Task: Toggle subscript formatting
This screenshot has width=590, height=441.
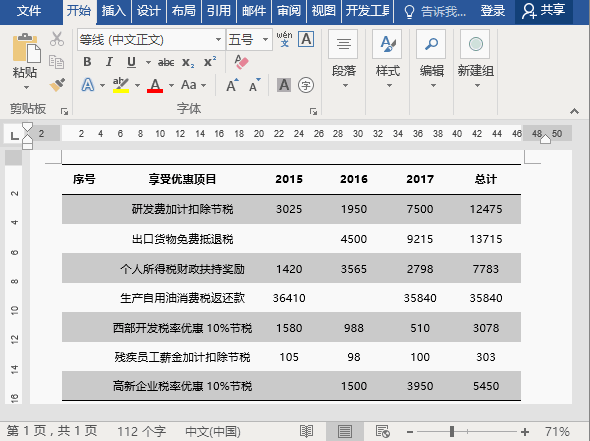Action: click(x=188, y=62)
